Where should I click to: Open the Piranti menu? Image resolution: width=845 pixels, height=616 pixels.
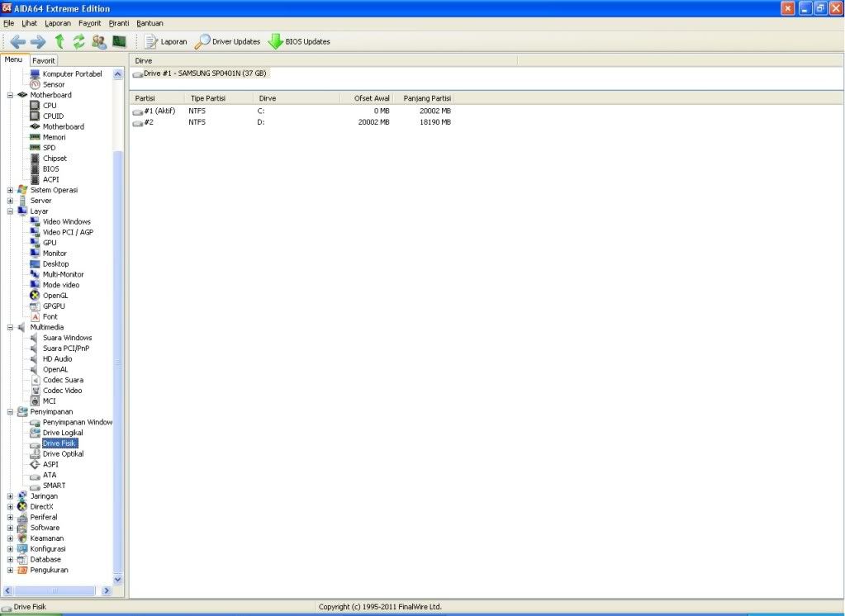click(119, 23)
